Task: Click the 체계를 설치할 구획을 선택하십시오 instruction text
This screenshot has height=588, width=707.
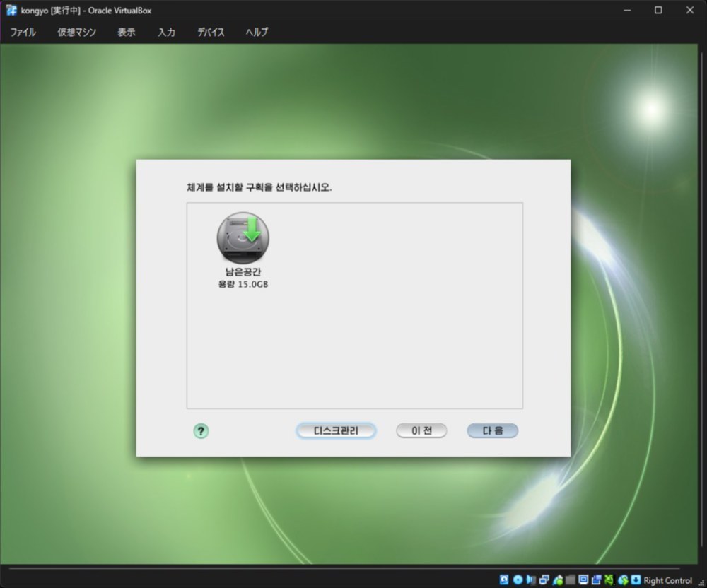Action: 259,187
